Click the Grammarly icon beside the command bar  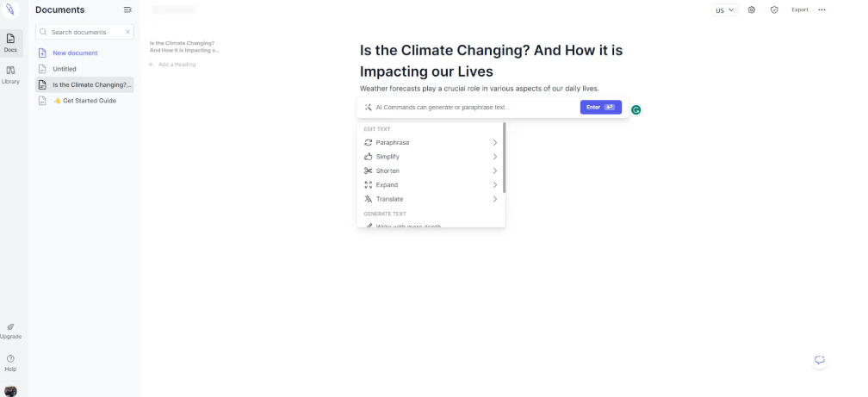(x=636, y=110)
